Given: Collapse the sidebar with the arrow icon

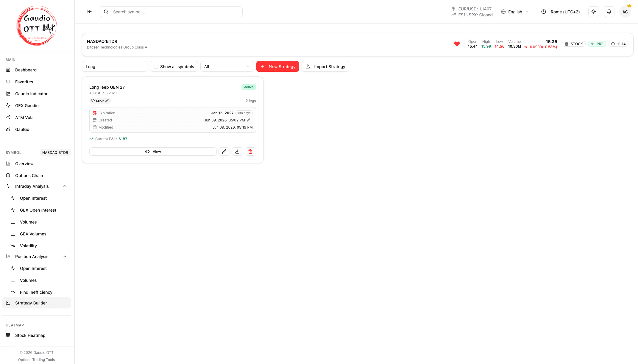Looking at the screenshot, I should [x=89, y=12].
